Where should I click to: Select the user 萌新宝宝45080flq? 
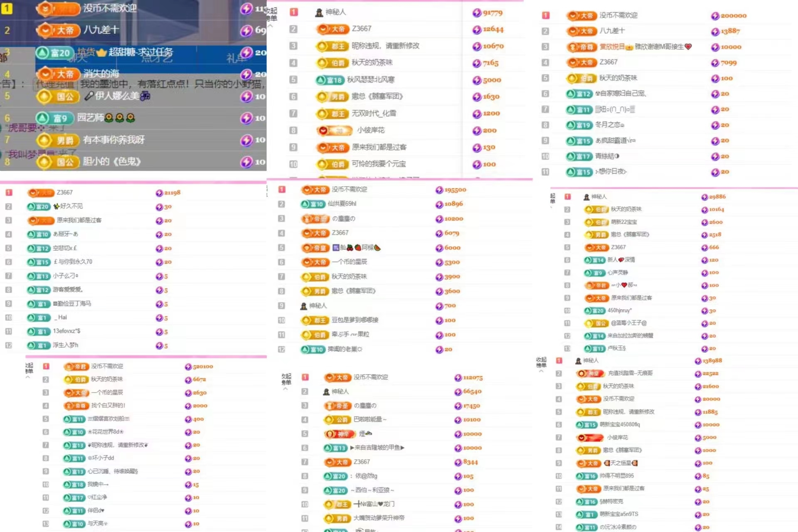620,425
